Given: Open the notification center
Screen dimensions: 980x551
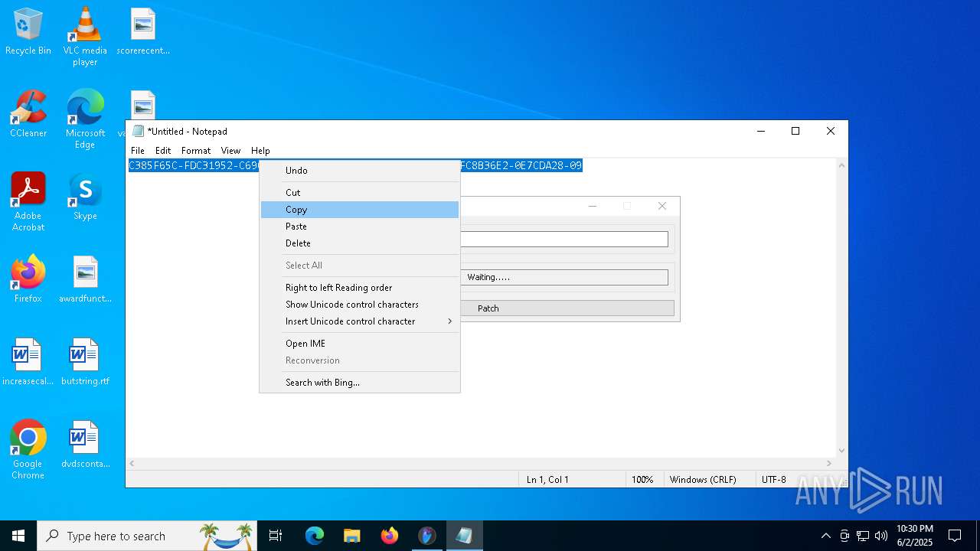Looking at the screenshot, I should pyautogui.click(x=955, y=536).
